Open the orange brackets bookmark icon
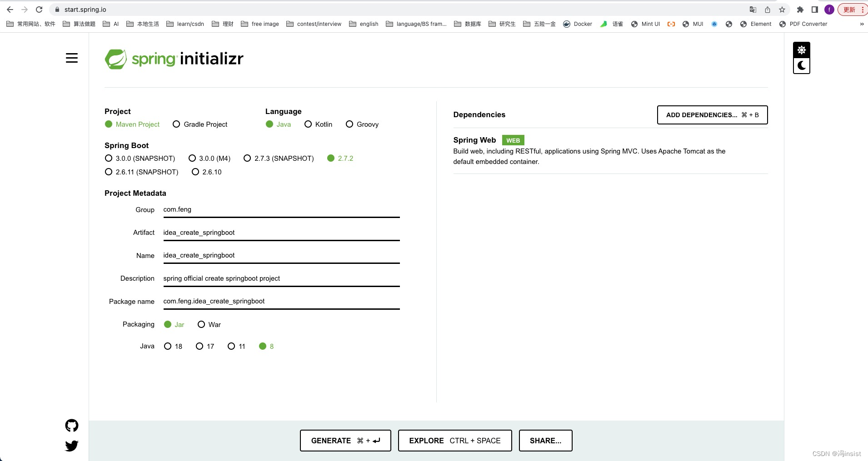Viewport: 868px width, 461px height. pyautogui.click(x=671, y=24)
